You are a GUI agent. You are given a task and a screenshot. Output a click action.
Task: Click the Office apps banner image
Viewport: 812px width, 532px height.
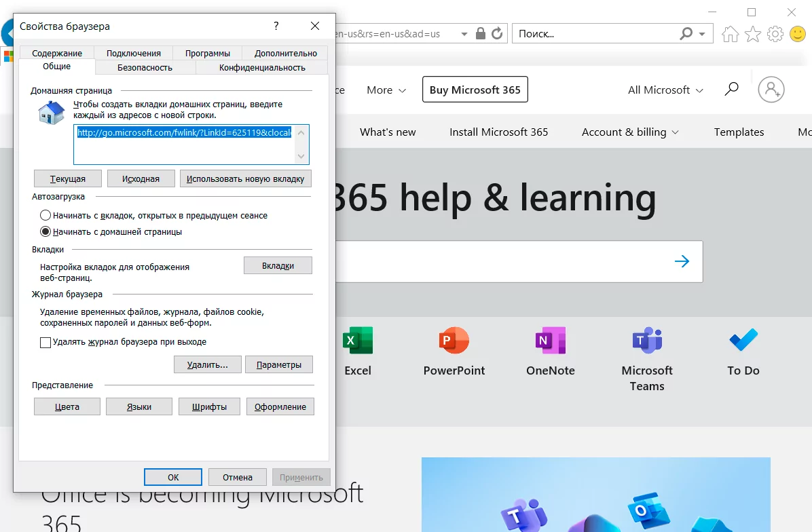click(595, 495)
